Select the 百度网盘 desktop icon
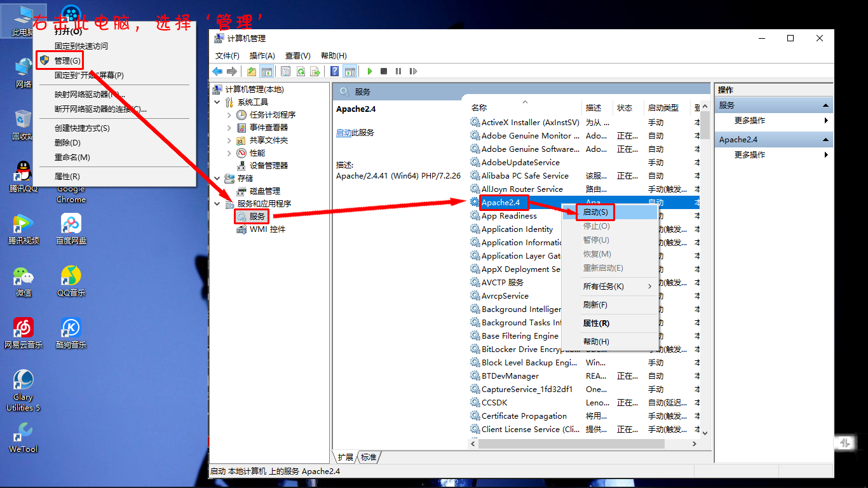Image resolution: width=868 pixels, height=488 pixels. (71, 229)
